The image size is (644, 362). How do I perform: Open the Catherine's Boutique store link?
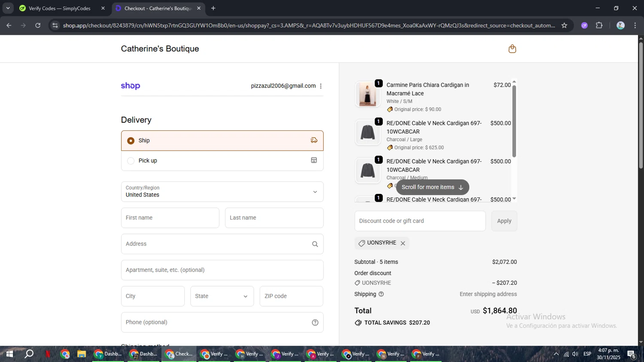pyautogui.click(x=160, y=49)
